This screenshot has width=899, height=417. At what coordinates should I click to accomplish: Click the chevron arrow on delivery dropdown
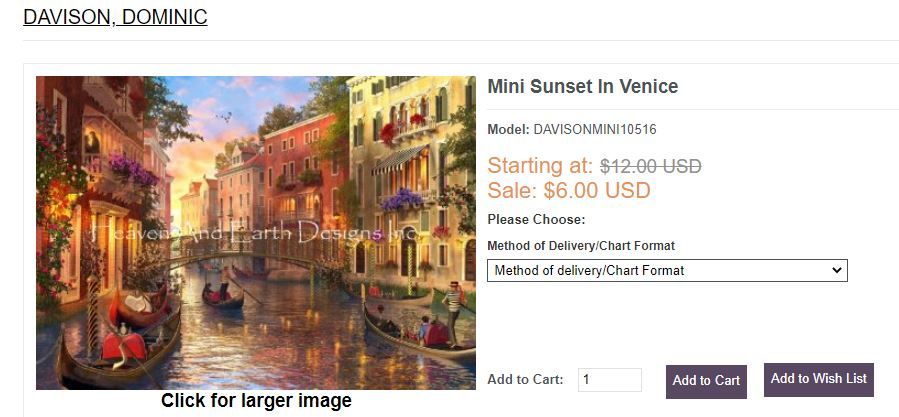point(837,270)
